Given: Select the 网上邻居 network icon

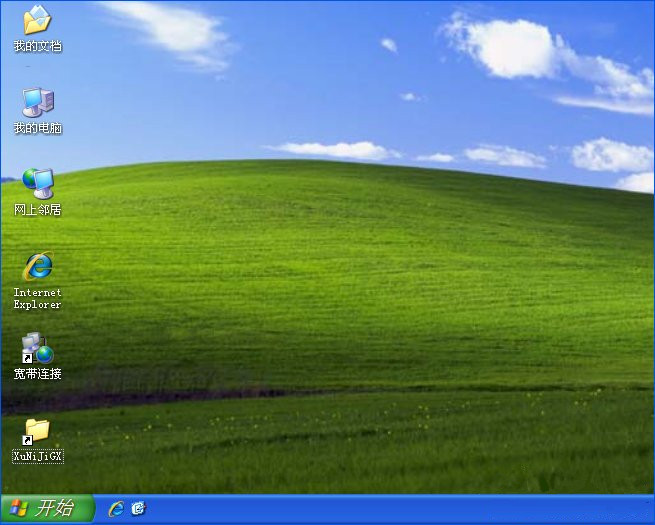Looking at the screenshot, I should click(x=37, y=183).
